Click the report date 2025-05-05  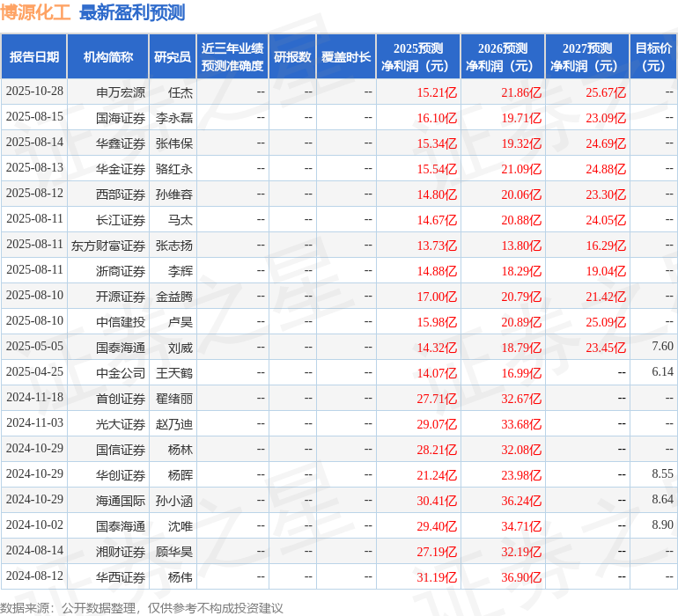(35, 348)
